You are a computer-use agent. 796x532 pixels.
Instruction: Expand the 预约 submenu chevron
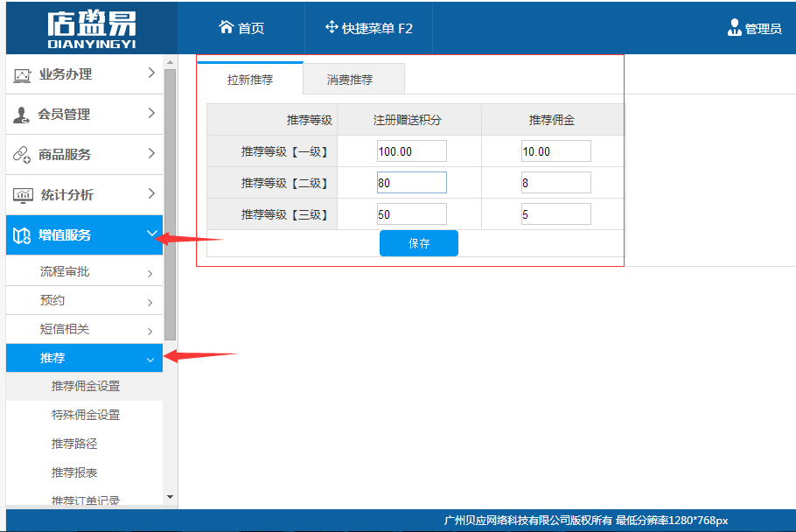click(x=150, y=303)
